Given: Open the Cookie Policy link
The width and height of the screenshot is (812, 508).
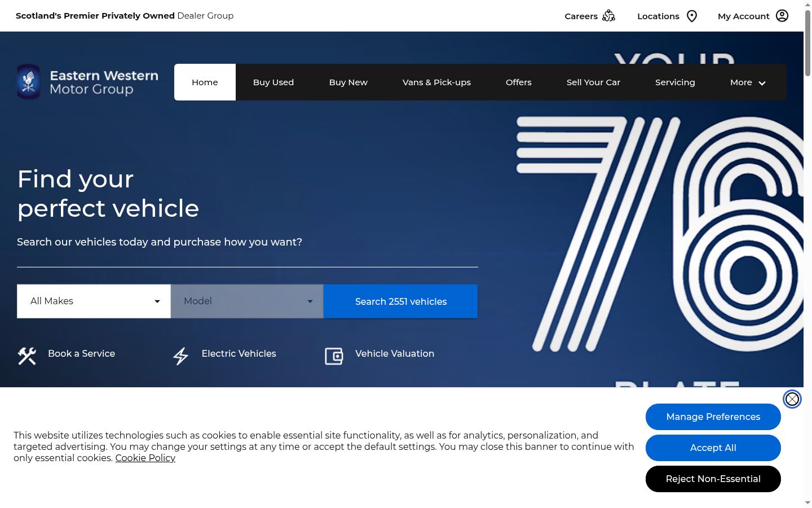Looking at the screenshot, I should 145,458.
